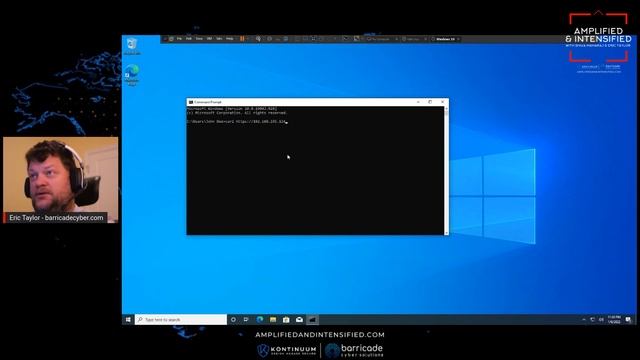Image resolution: width=640 pixels, height=360 pixels.
Task: Open the network tray icon
Action: click(593, 320)
